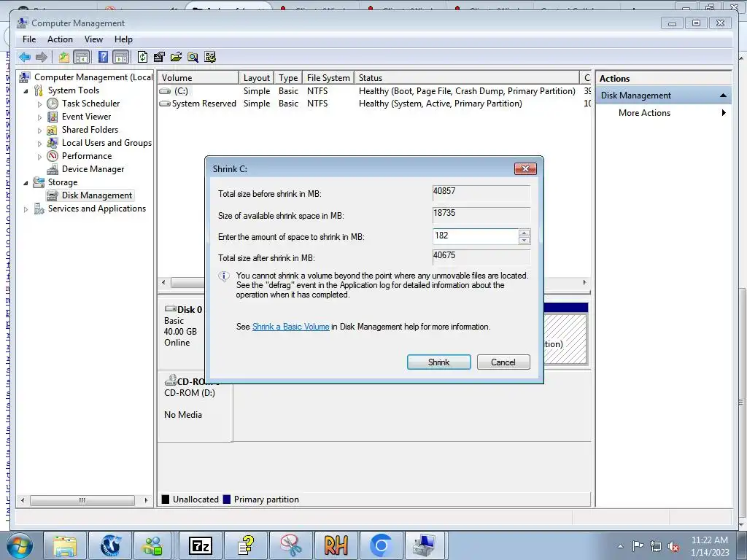Toggle Show/Hide Console Tree toolbar button
This screenshot has width=747, height=560.
point(82,57)
